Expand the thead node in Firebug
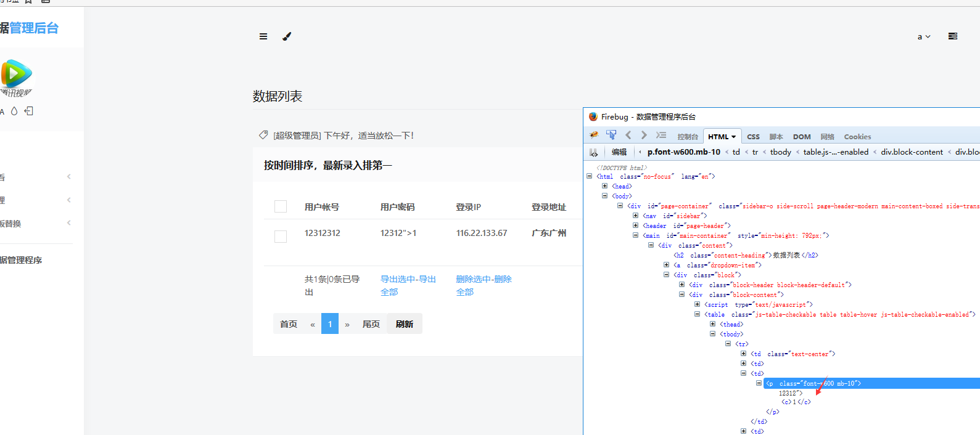 coord(712,324)
